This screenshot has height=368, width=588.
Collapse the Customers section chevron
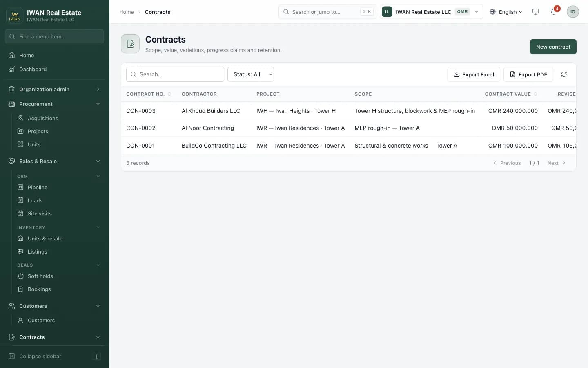point(98,306)
